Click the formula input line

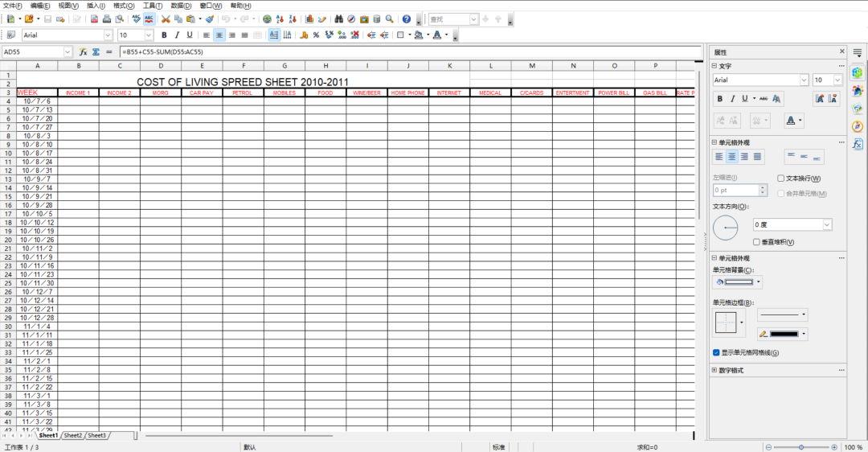tap(410, 52)
